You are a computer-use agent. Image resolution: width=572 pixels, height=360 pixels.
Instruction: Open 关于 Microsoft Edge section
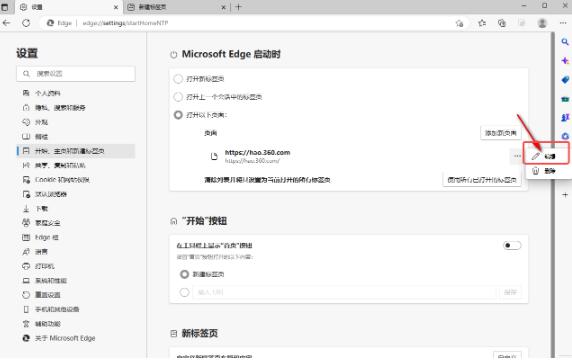[x=76, y=338]
